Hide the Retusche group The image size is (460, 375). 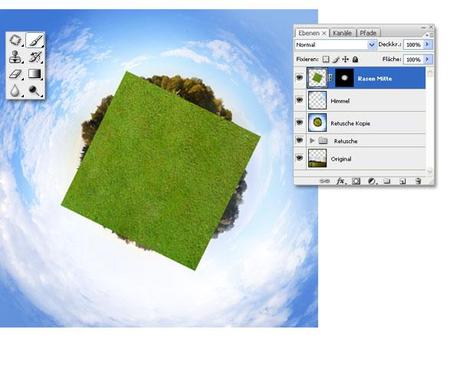pyautogui.click(x=300, y=140)
